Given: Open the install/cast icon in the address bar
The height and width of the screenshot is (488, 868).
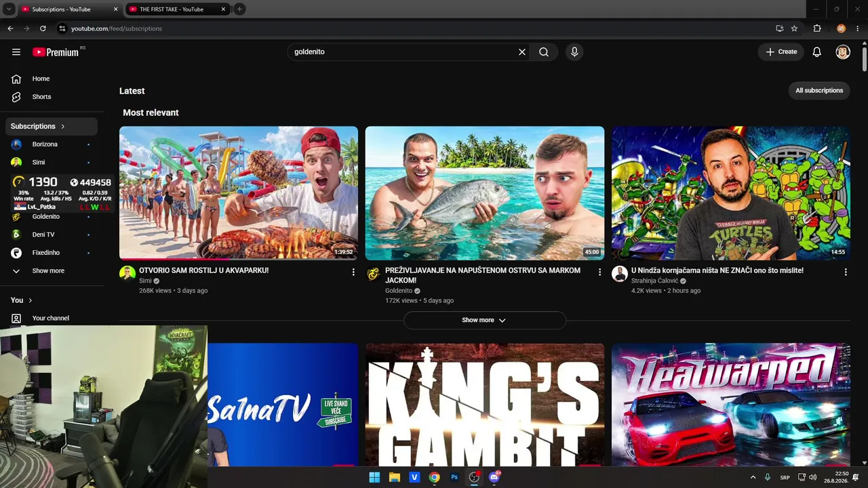Looking at the screenshot, I should click(780, 28).
